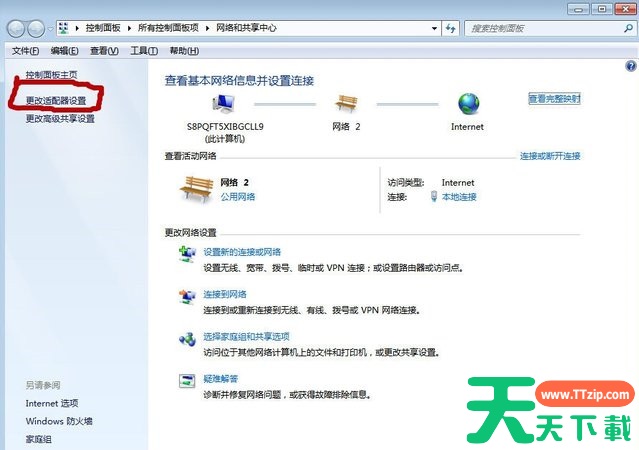The width and height of the screenshot is (639, 450).
Task: Select 所有控制面板项 in the address breadcrumb
Action: 168,28
